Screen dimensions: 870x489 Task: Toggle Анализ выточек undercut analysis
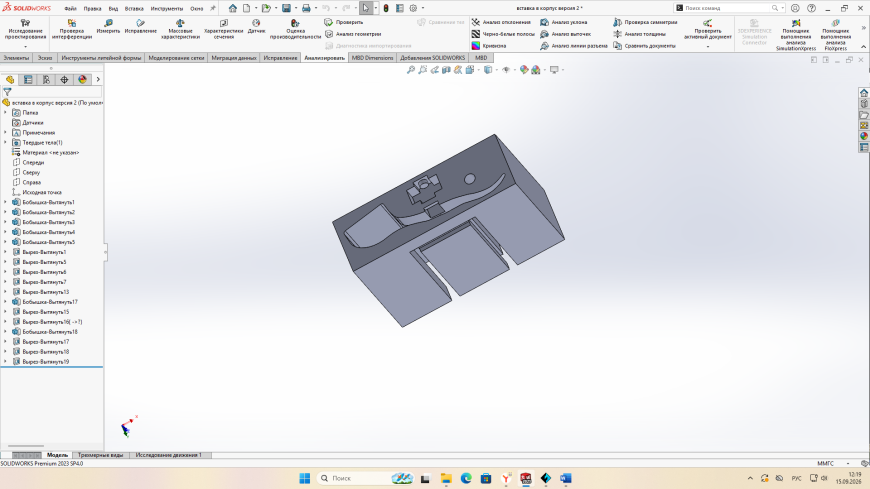point(565,34)
